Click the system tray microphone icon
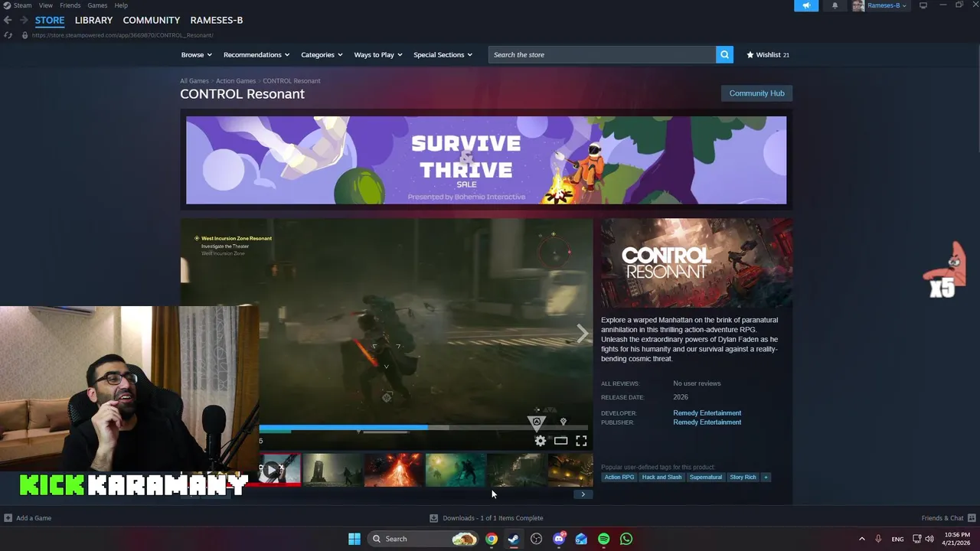This screenshot has height=551, width=980. (x=878, y=539)
